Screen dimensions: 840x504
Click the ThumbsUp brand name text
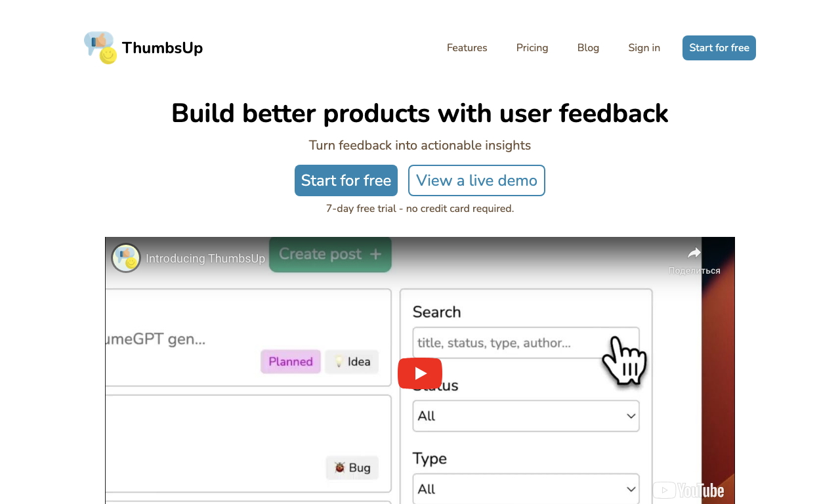click(x=162, y=48)
